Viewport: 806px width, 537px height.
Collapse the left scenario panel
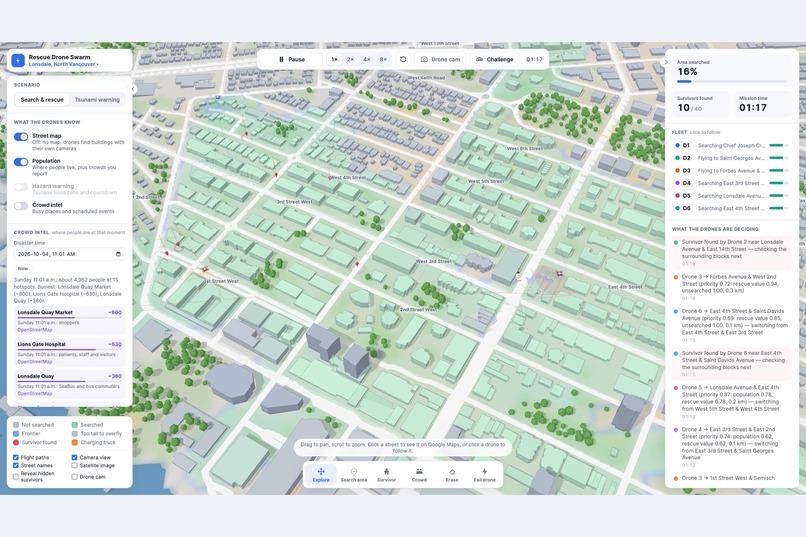[x=133, y=89]
